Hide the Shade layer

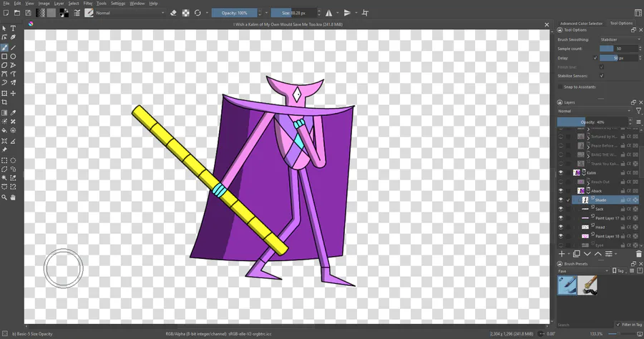point(560,200)
